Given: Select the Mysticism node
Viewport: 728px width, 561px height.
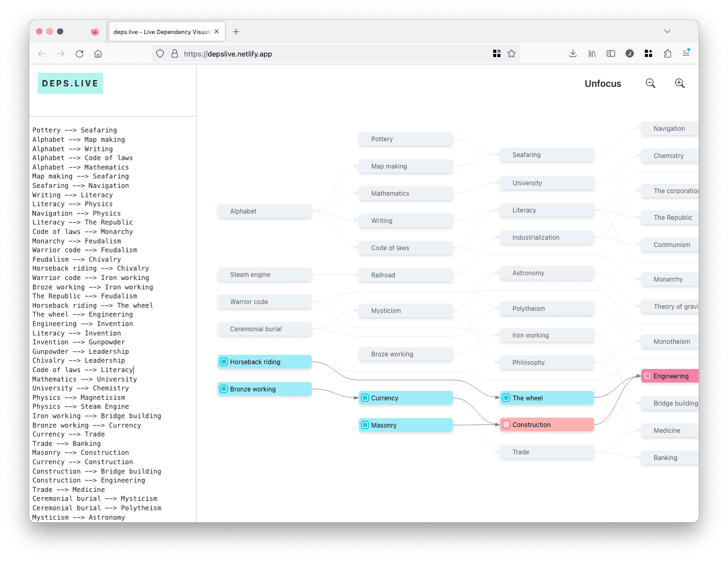Looking at the screenshot, I should point(406,310).
